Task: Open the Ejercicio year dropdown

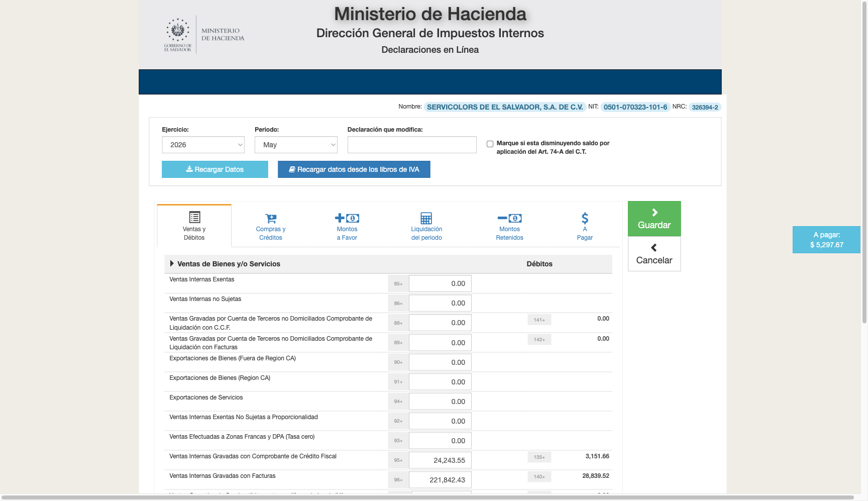Action: (x=203, y=145)
